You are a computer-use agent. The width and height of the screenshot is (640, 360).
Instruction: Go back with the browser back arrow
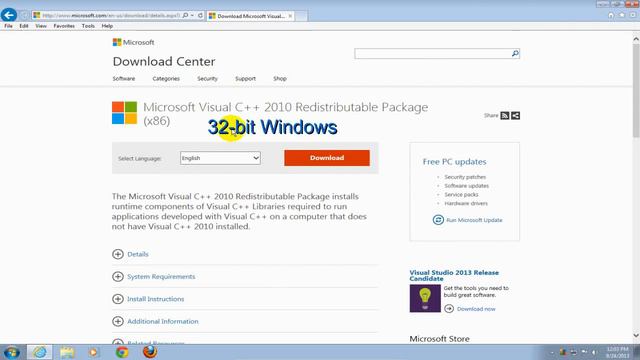(9, 15)
